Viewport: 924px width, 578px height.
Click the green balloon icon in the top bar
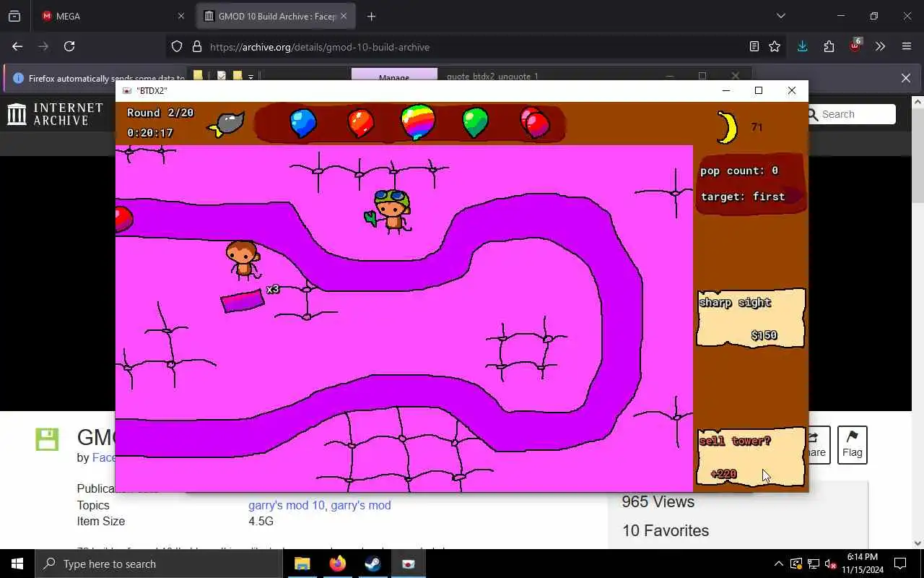[x=475, y=122]
